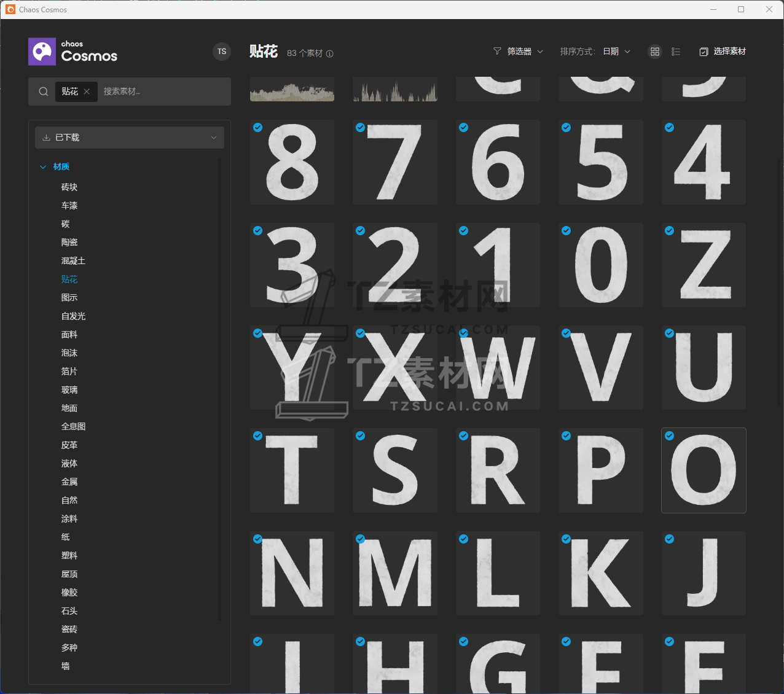Open the 已下载 dropdown
Viewport: 784px width, 694px height.
coord(130,138)
